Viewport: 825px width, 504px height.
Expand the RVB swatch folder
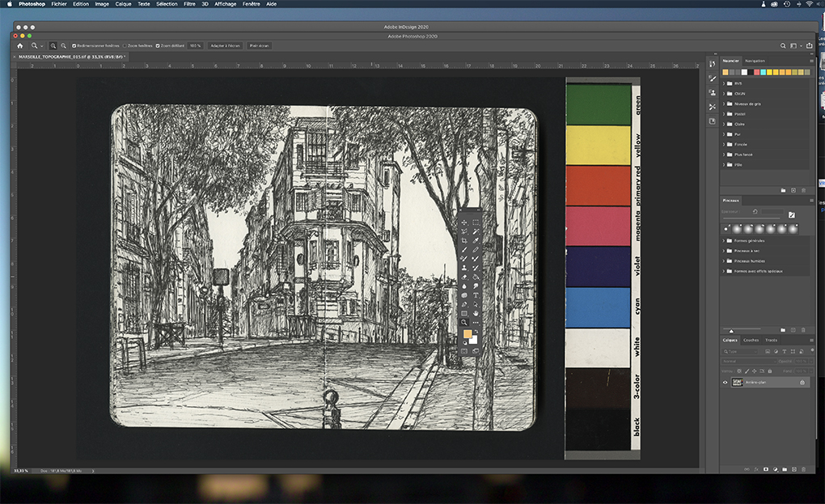coord(724,83)
